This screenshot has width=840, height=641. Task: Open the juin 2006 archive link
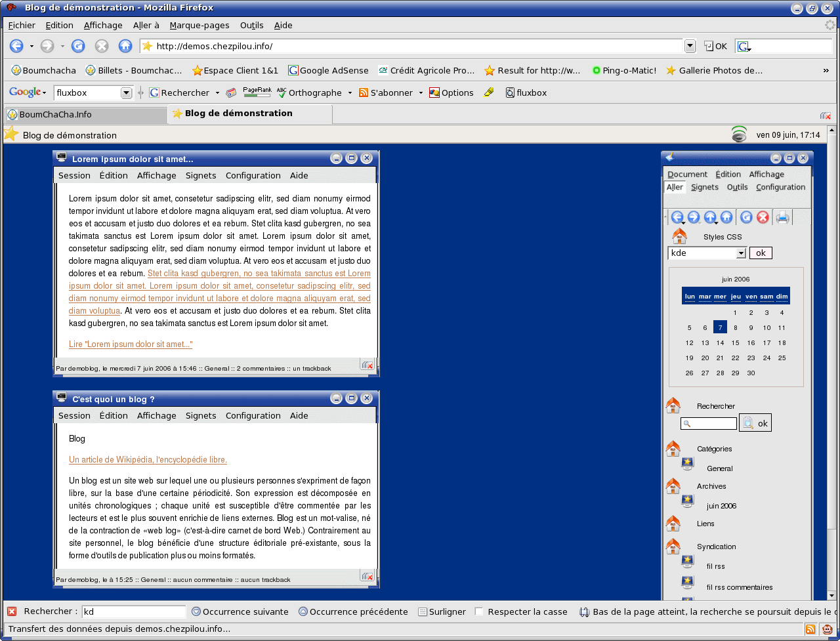click(x=721, y=506)
